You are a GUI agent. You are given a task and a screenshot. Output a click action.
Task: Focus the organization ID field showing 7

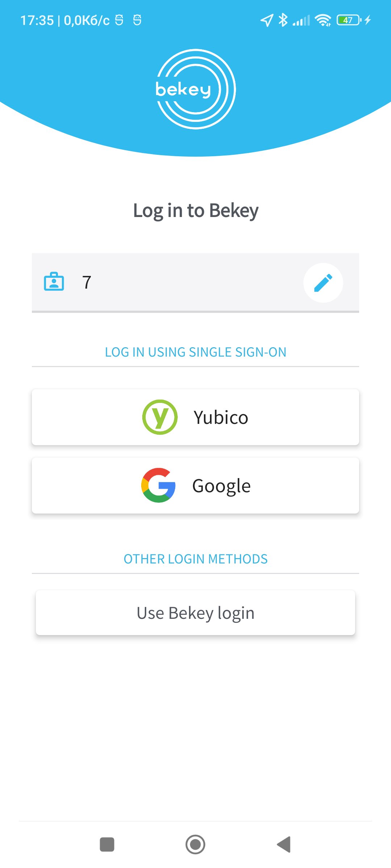(195, 282)
